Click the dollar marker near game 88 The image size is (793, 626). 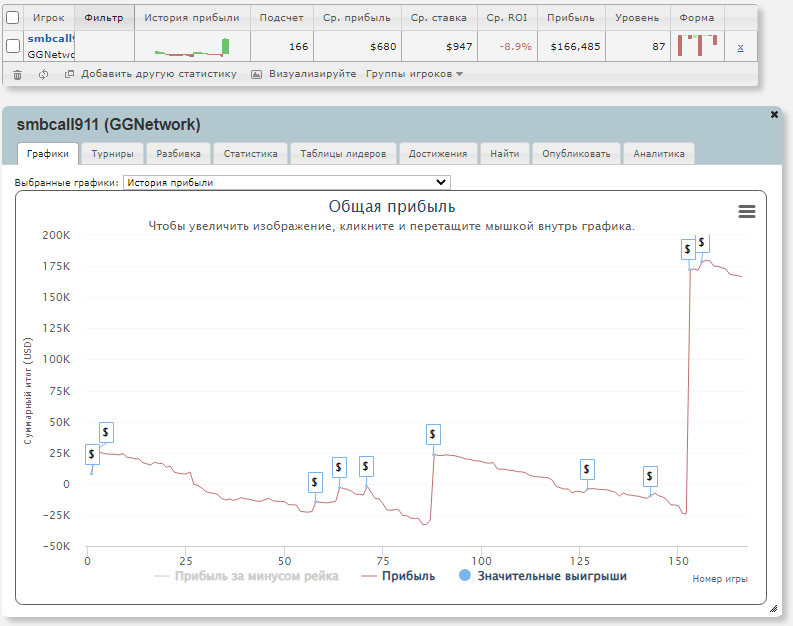pyautogui.click(x=433, y=434)
